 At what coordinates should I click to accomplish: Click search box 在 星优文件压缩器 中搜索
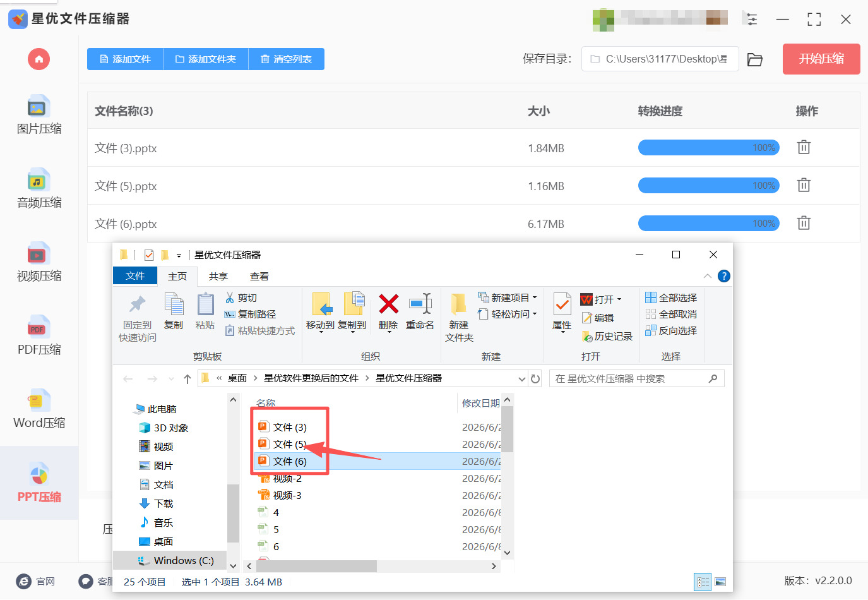click(x=636, y=378)
